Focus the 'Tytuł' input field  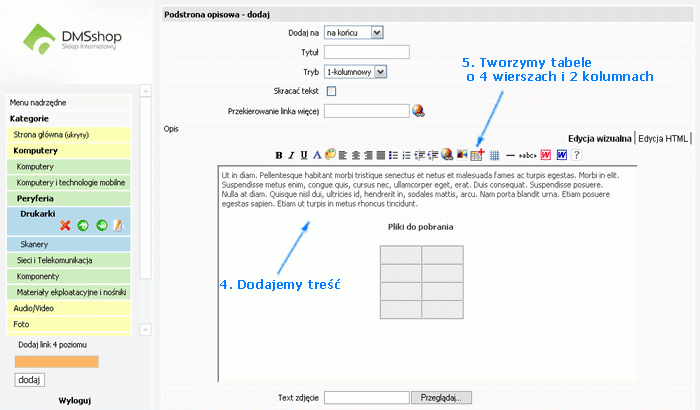click(367, 52)
